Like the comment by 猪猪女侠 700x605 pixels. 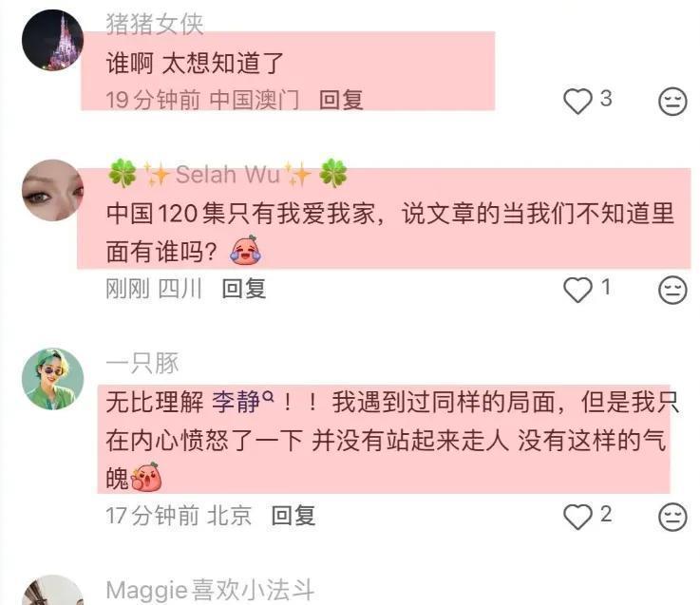pyautogui.click(x=577, y=101)
